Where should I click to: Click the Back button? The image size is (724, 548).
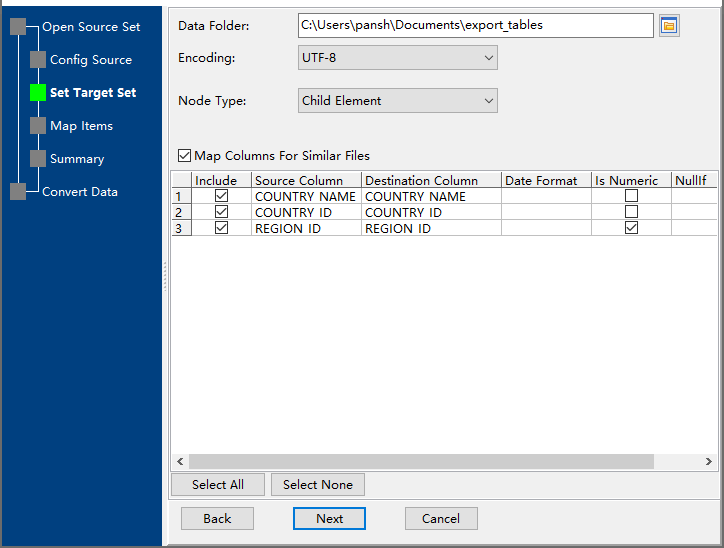tap(217, 518)
